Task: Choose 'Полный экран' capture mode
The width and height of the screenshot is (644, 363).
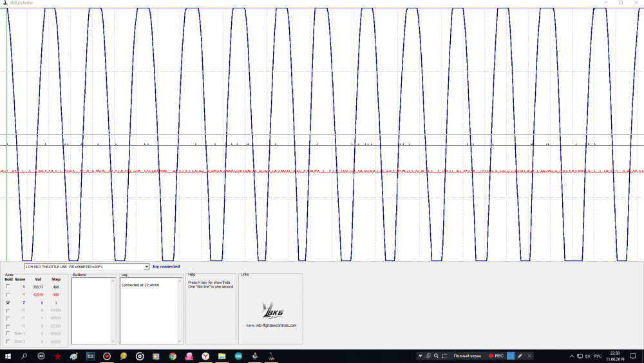Action: click(466, 356)
